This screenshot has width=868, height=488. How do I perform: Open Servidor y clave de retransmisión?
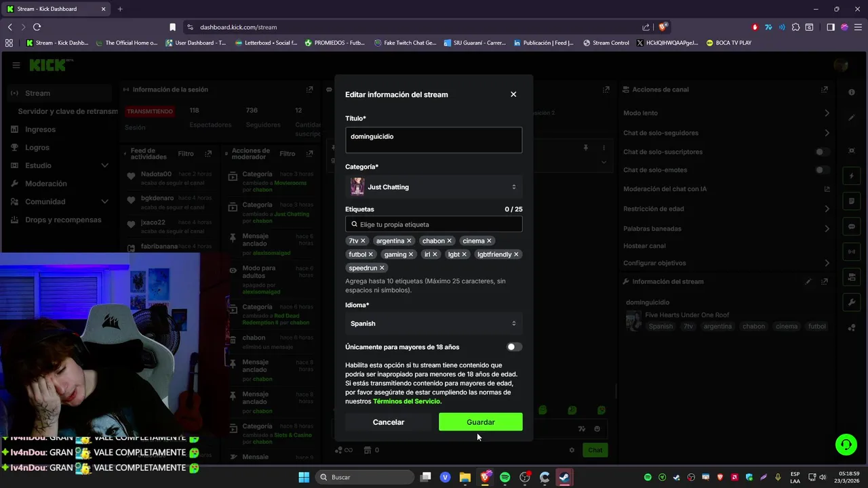click(67, 111)
